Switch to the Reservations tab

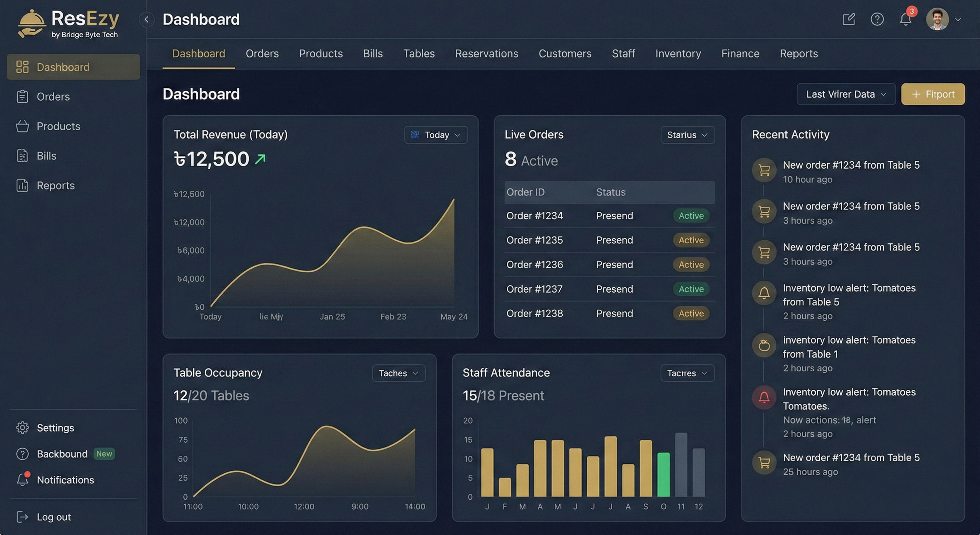point(487,53)
